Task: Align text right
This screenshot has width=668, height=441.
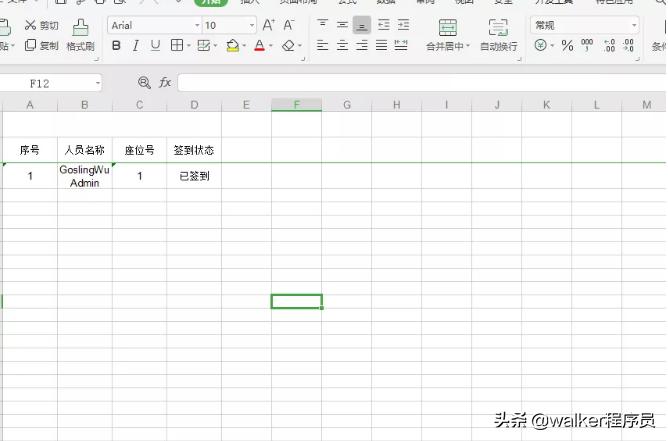Action: point(362,45)
